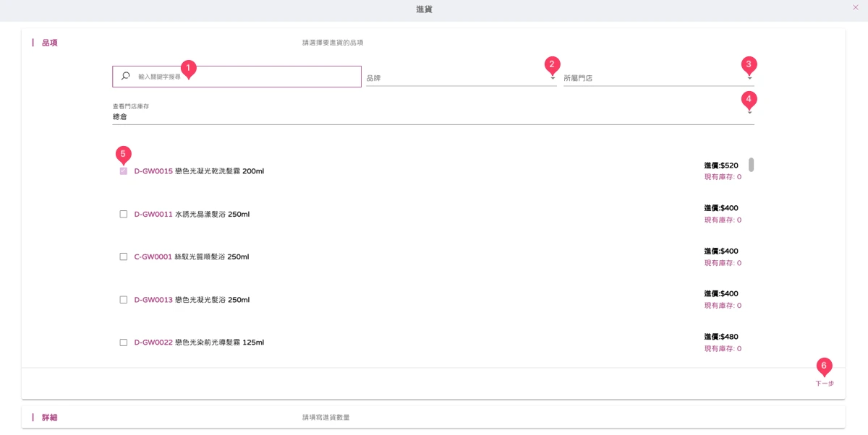This screenshot has height=435, width=868.
Task: Click the 進價:$400 price for C-GW0001
Action: (721, 251)
